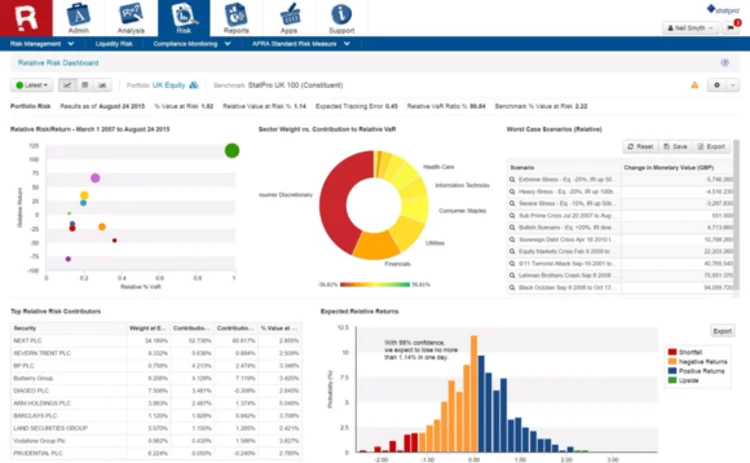Expand the settings gear dropdown arrow

click(x=733, y=85)
